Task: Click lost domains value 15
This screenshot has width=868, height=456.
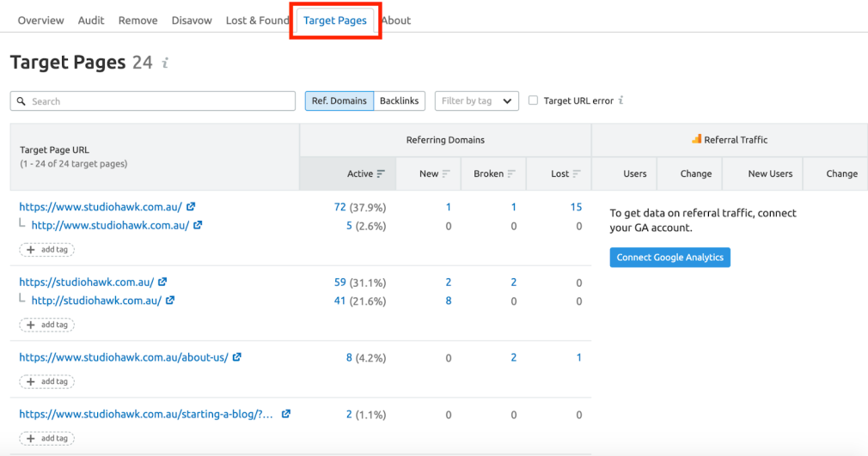Action: click(x=576, y=207)
